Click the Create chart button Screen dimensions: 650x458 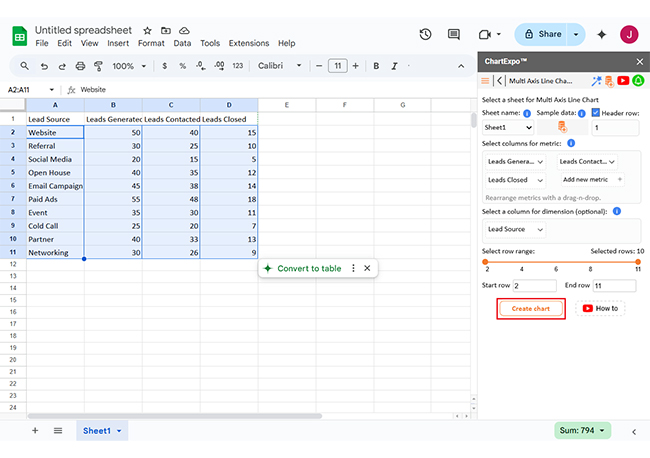[531, 308]
